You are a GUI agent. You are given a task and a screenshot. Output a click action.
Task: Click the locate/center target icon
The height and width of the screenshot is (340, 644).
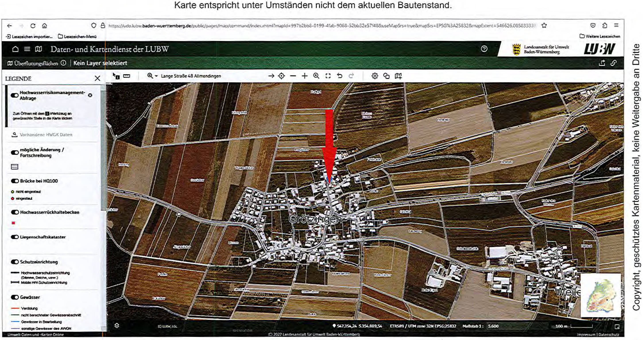[281, 76]
